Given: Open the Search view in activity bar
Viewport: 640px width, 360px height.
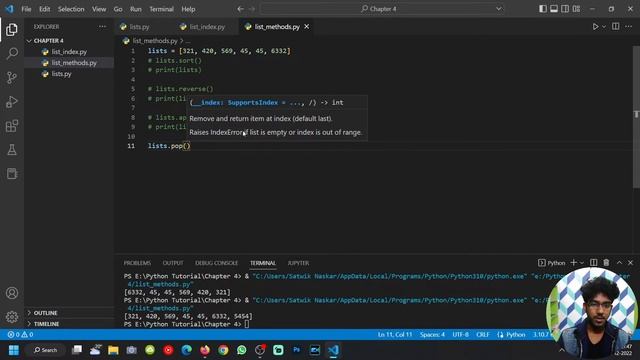Looking at the screenshot, I should (12, 53).
